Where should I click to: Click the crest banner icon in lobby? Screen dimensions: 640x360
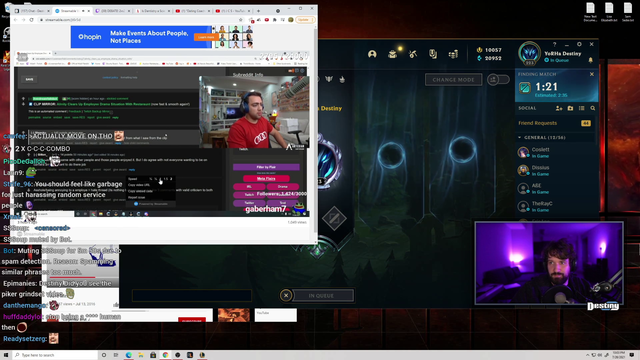pyautogui.click(x=329, y=79)
